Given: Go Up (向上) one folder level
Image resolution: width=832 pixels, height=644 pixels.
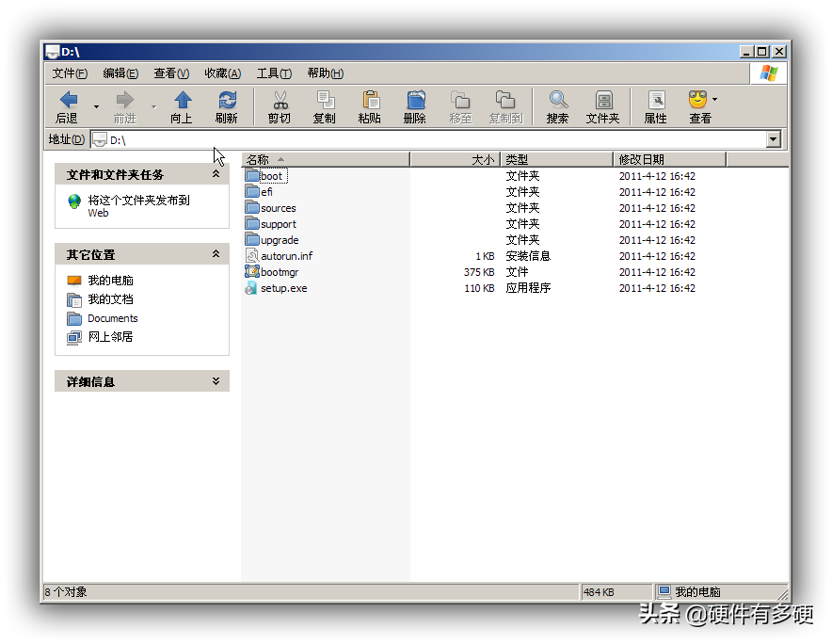Looking at the screenshot, I should coord(182,106).
